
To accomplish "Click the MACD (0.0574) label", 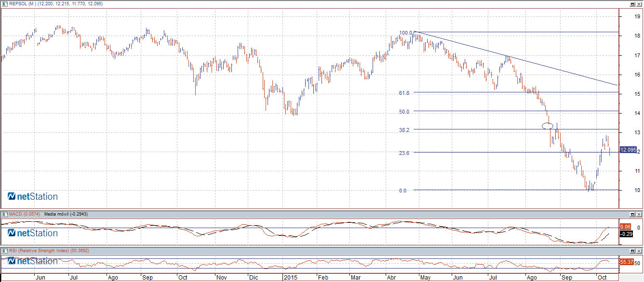I will click(x=25, y=214).
